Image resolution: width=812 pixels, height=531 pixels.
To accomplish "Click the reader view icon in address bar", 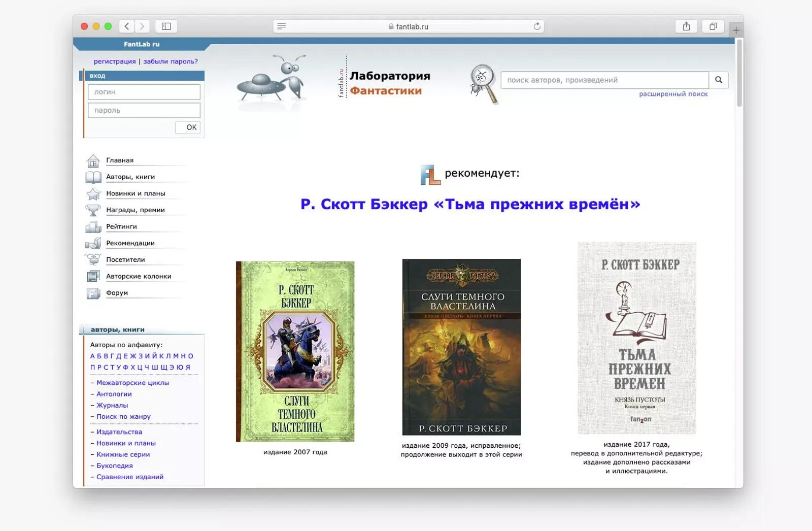I will (x=282, y=26).
